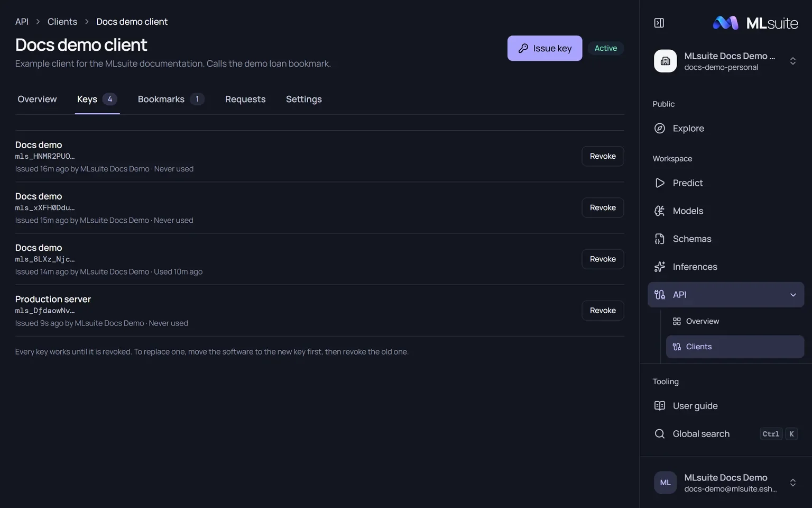Screen dimensions: 812x508
Task: Click the Schemas file icon
Action: (x=660, y=239)
